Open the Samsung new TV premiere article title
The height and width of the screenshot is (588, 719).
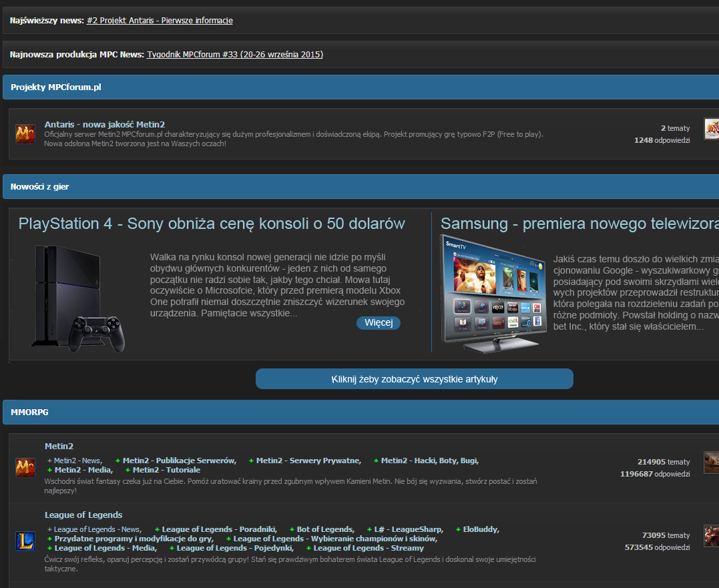pos(579,223)
